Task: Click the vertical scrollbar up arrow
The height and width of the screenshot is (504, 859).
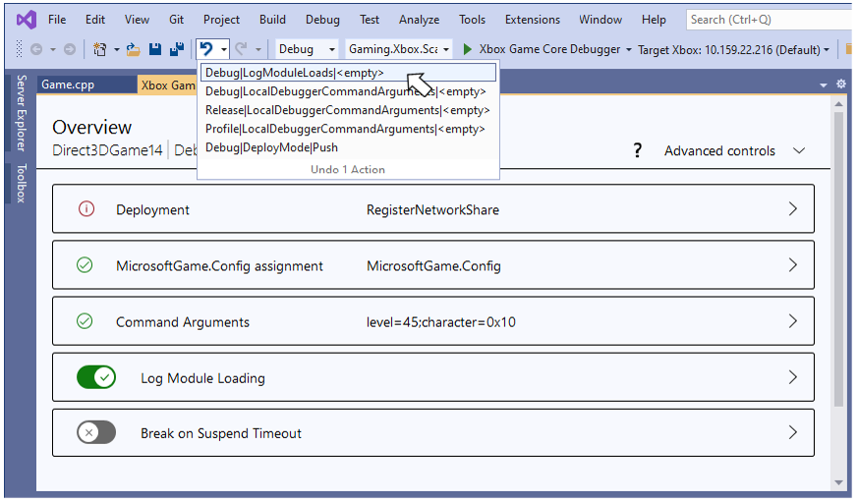Action: 838,103
